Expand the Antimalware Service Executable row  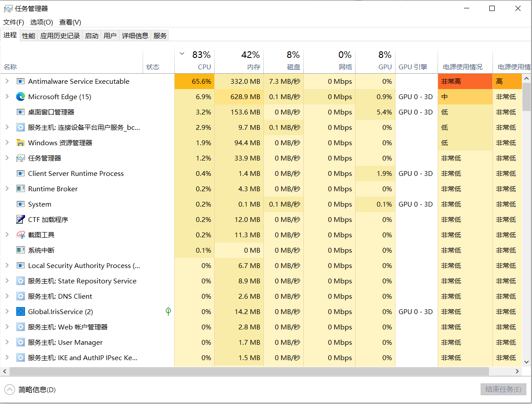[7, 81]
